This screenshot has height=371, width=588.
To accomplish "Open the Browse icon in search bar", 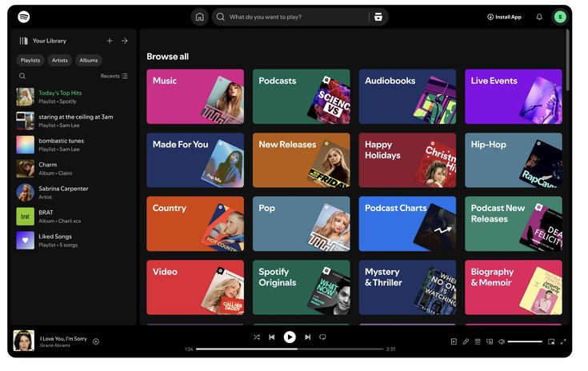I will [378, 17].
